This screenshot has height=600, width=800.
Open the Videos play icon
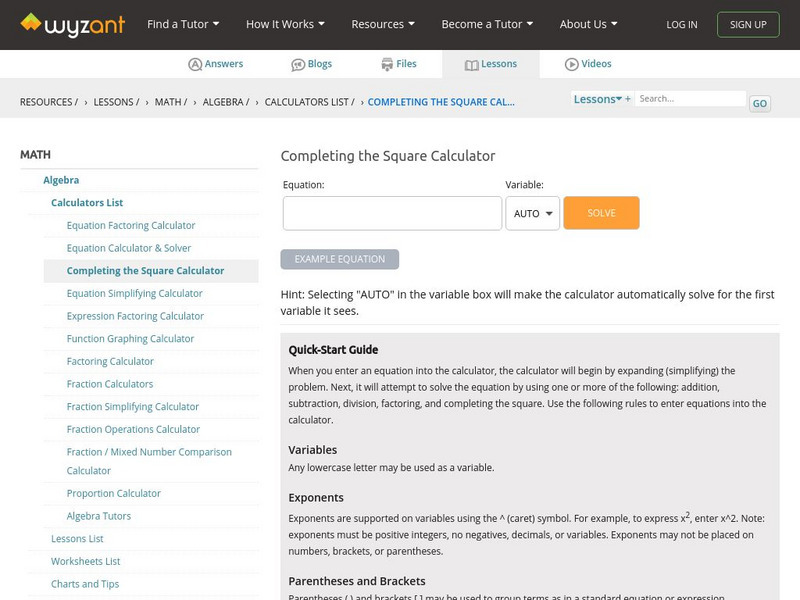[572, 64]
